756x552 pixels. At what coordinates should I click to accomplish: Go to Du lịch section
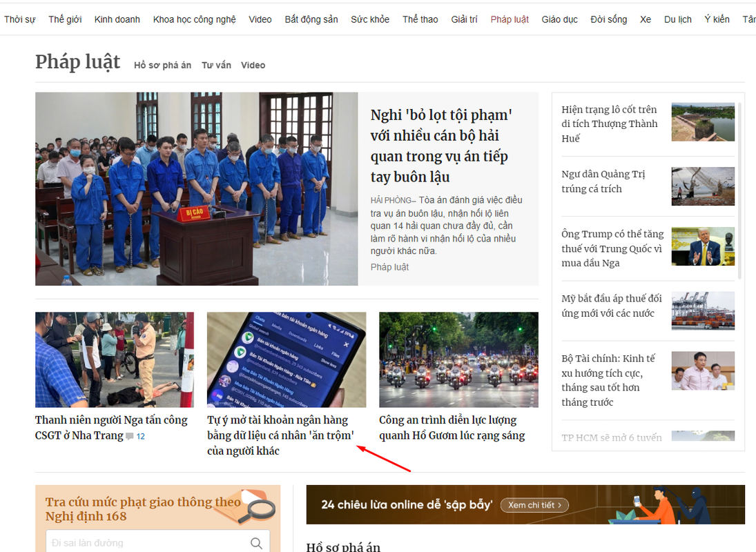(x=678, y=19)
